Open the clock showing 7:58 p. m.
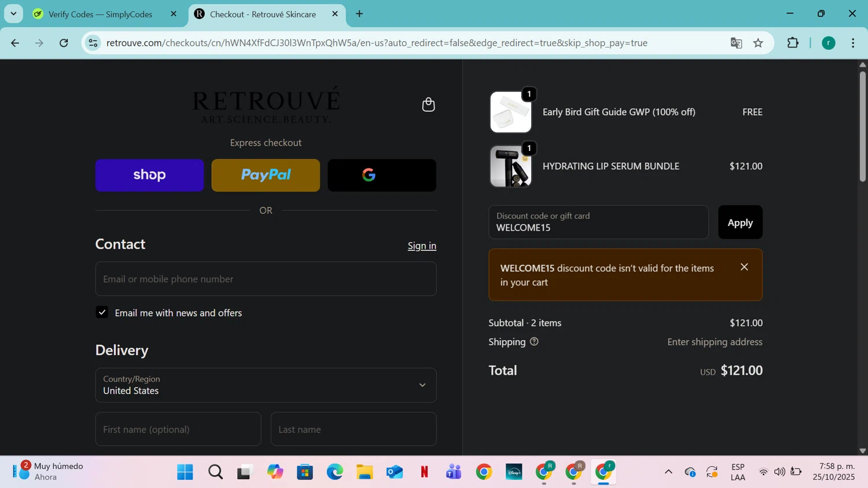Viewport: 868px width, 488px height. (x=833, y=472)
